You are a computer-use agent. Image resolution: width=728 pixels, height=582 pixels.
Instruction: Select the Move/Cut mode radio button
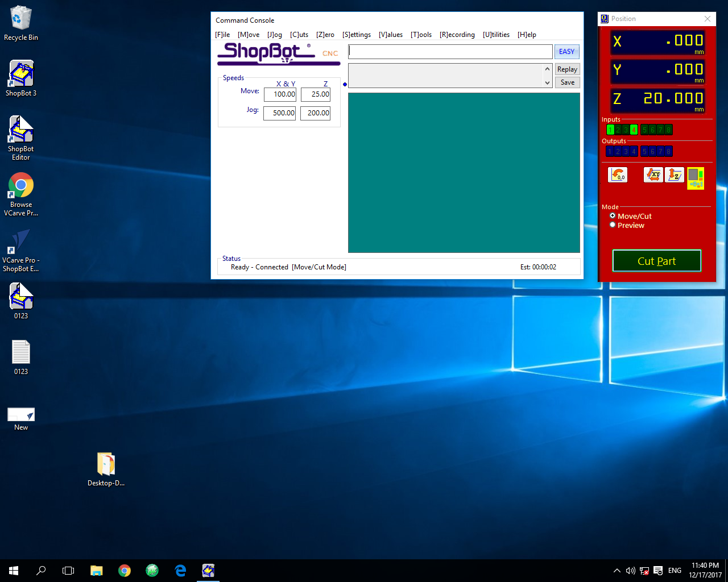coord(613,216)
